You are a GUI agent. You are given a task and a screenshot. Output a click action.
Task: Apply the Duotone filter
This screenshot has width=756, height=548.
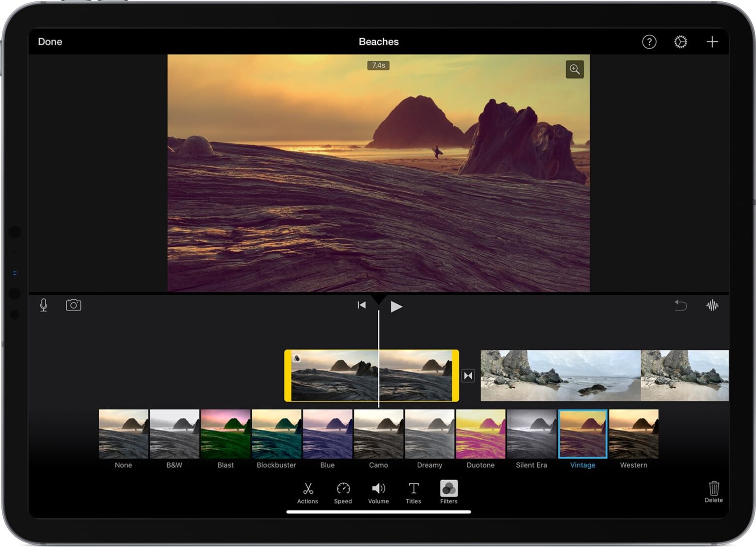tap(480, 432)
